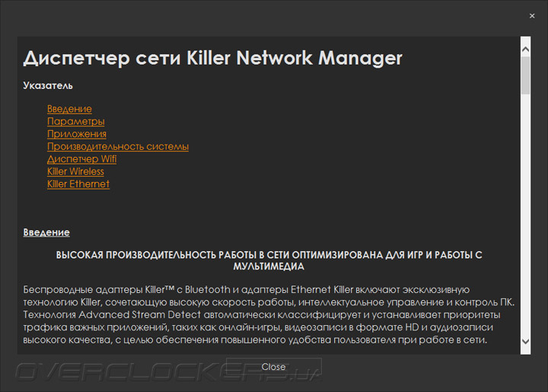The image size is (548, 392).
Task: Click the ВЫСОКАЯ ПРОИЗВОДИТЕЛЬНОСТЬ РАБОТЫ В СЕТИ headline
Action: coord(269,260)
